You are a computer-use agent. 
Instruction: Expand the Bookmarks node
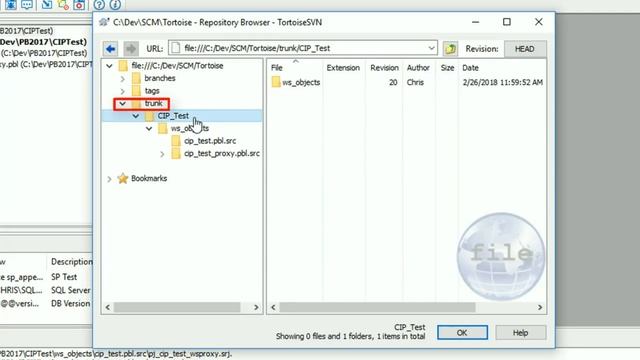tap(109, 179)
